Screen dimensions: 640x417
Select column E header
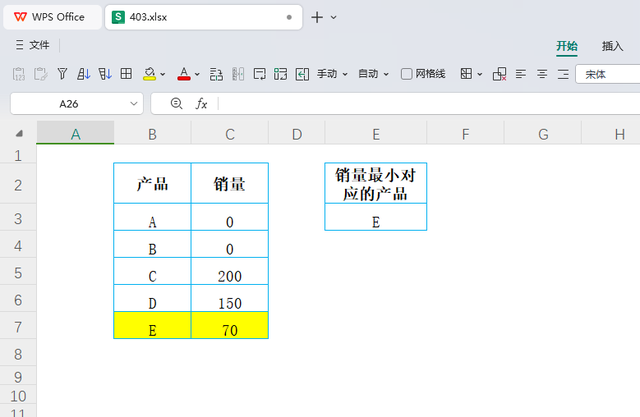click(x=376, y=133)
